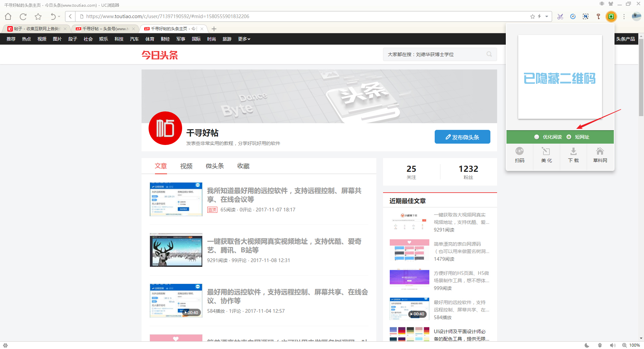Switch to the 视频 tab on profile page
The width and height of the screenshot is (644, 349).
186,166
